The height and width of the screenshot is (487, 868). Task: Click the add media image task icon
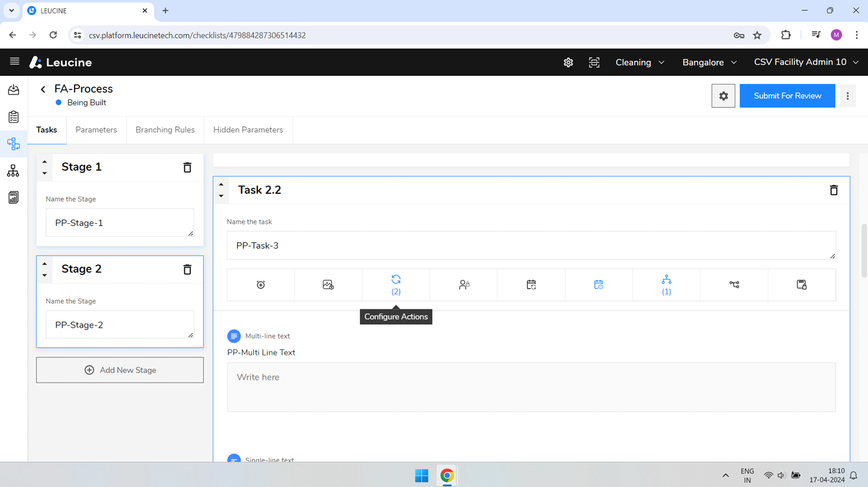pos(328,285)
